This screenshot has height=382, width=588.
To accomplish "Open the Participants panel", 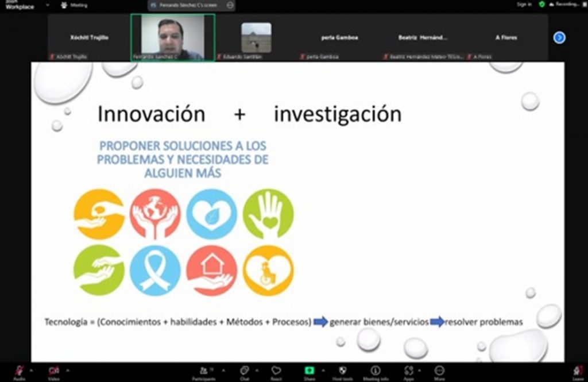I will (203, 371).
